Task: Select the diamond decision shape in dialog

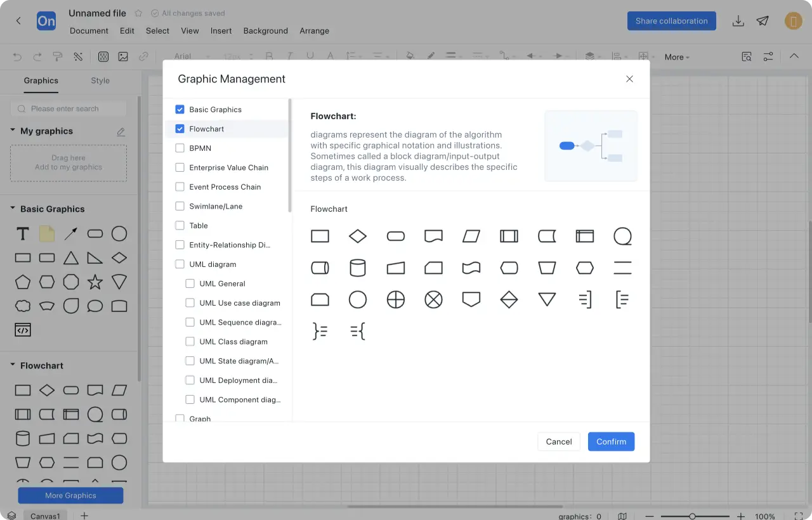Action: pyautogui.click(x=358, y=237)
